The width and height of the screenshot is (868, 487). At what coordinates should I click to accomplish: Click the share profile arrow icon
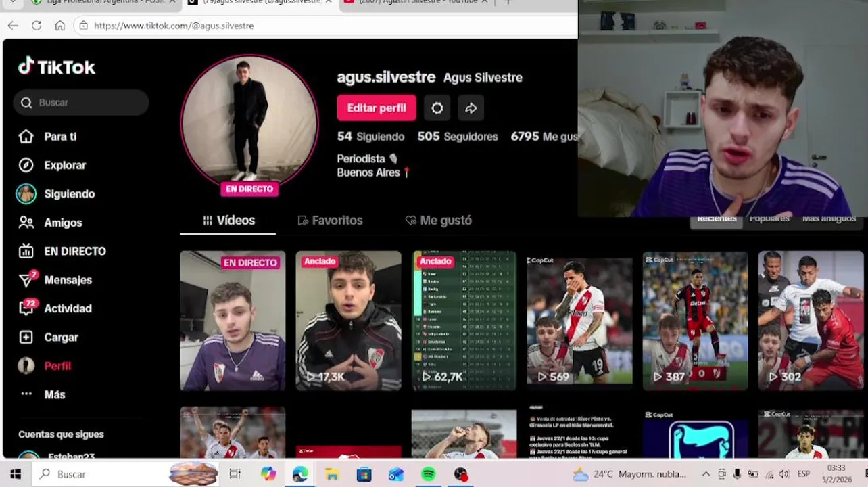tap(471, 108)
